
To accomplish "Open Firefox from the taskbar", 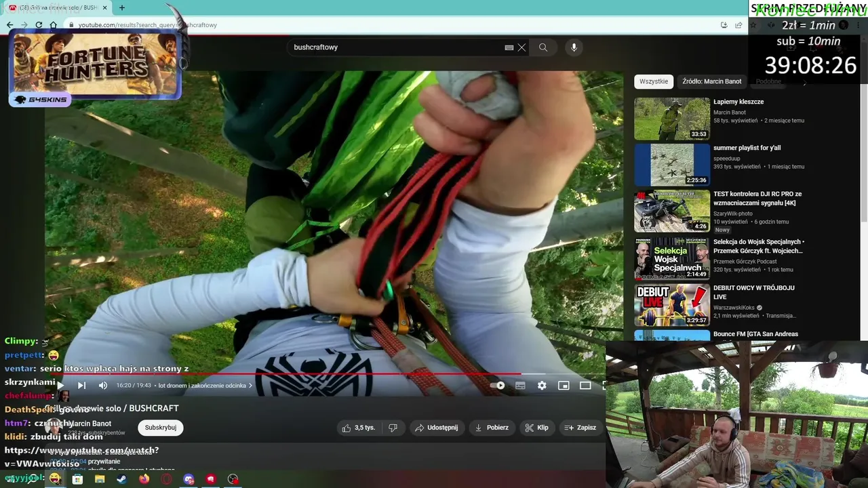I will (144, 479).
